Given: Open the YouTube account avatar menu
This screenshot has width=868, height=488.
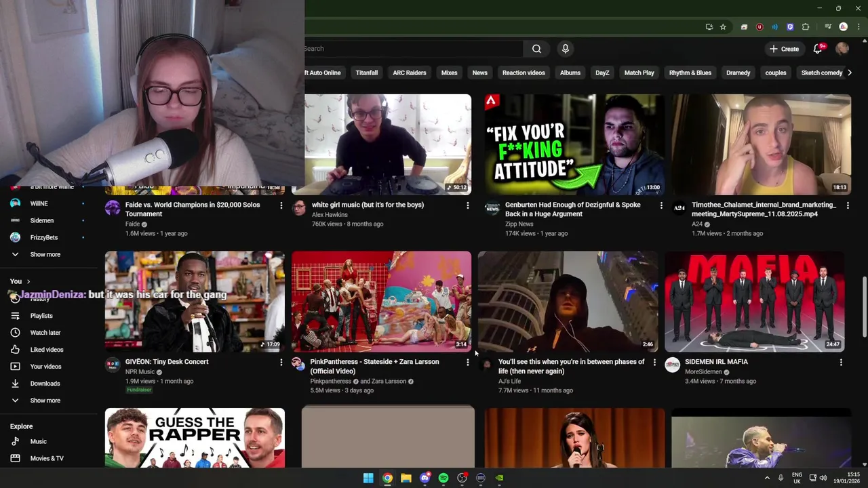Looking at the screenshot, I should pyautogui.click(x=842, y=49).
